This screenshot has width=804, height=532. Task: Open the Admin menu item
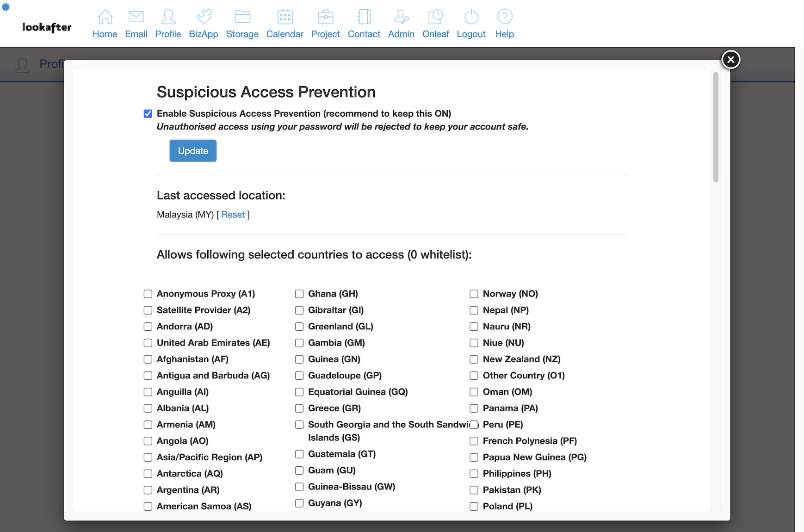(401, 34)
